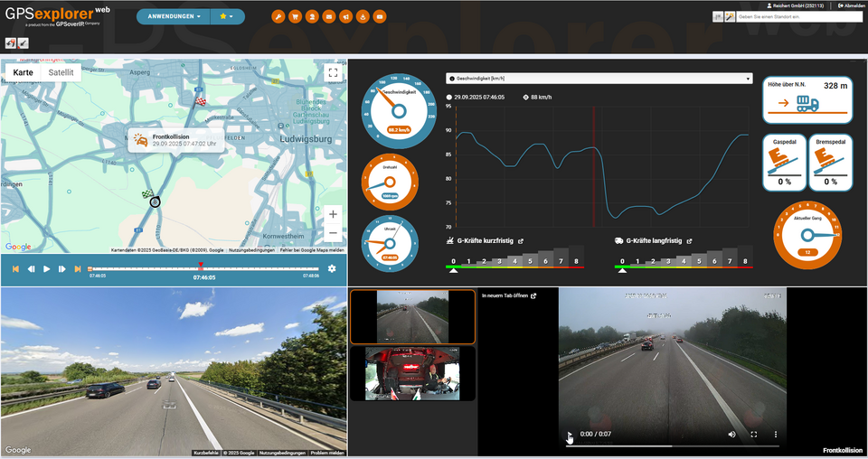Viewport: 868px width, 459px height.
Task: Zoom in the map with plus button
Action: coord(333,214)
